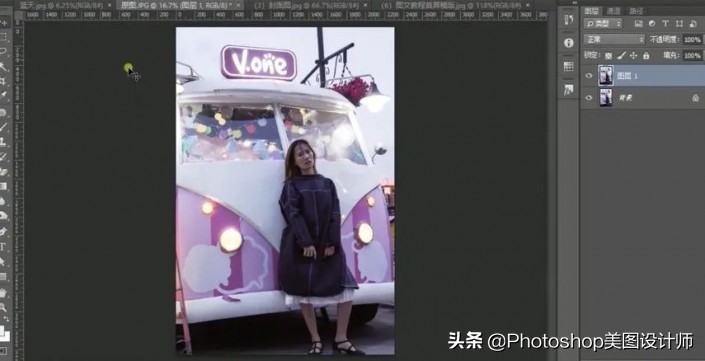
Task: Filter layers by type layers (T icon)
Action: click(665, 24)
